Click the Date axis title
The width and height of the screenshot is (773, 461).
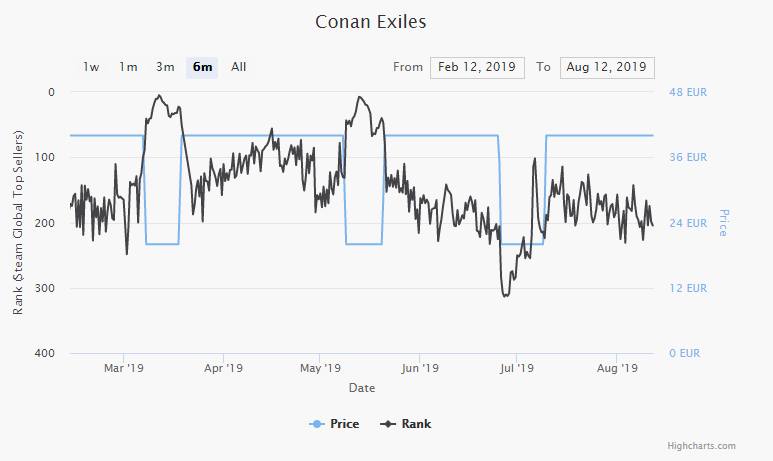click(x=362, y=387)
